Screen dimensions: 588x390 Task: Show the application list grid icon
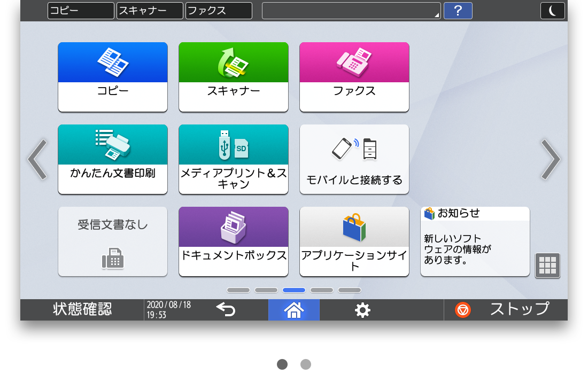(x=547, y=265)
